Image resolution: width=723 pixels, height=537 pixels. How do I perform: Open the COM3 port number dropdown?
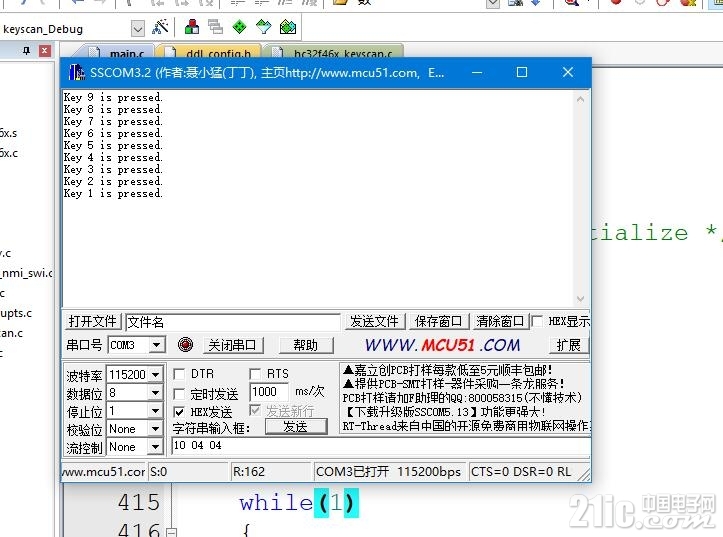pyautogui.click(x=157, y=345)
